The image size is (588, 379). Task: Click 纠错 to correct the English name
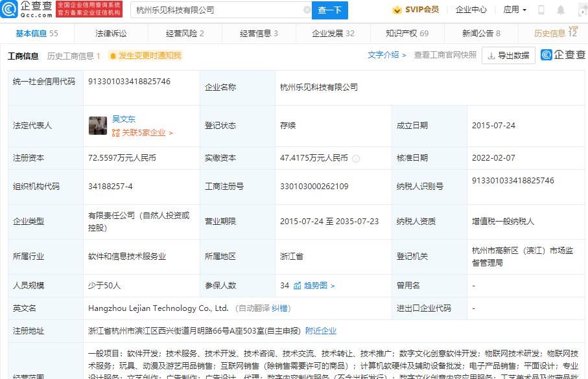pos(279,308)
